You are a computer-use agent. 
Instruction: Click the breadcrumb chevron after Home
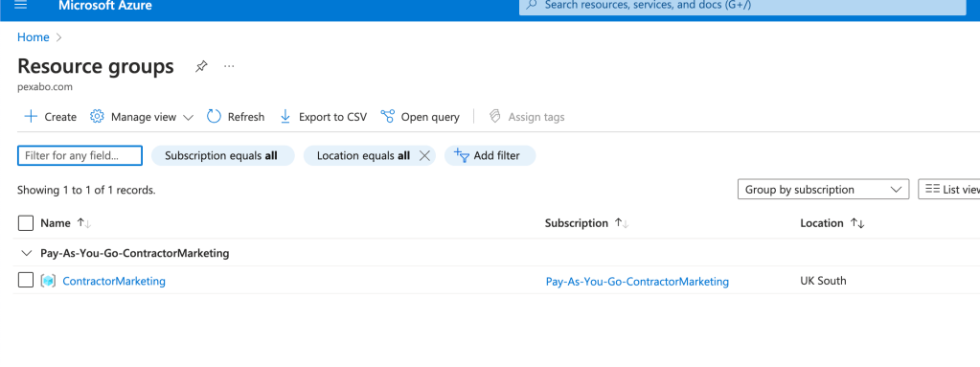59,37
